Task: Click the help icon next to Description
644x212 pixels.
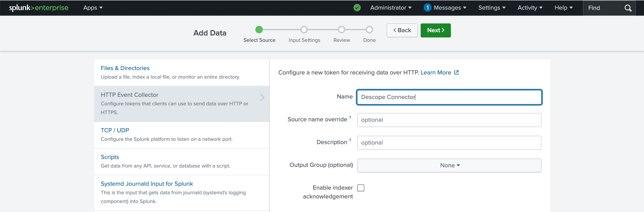Action: (x=350, y=140)
